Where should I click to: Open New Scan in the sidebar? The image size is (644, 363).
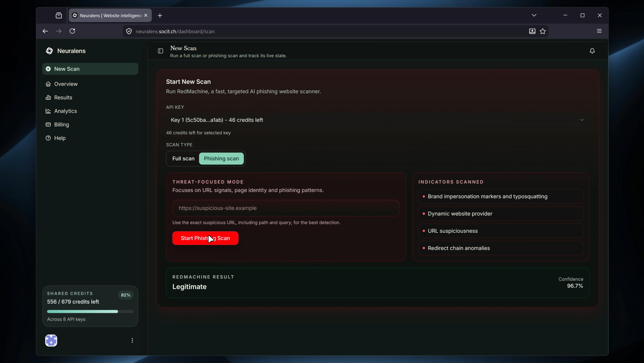90,69
